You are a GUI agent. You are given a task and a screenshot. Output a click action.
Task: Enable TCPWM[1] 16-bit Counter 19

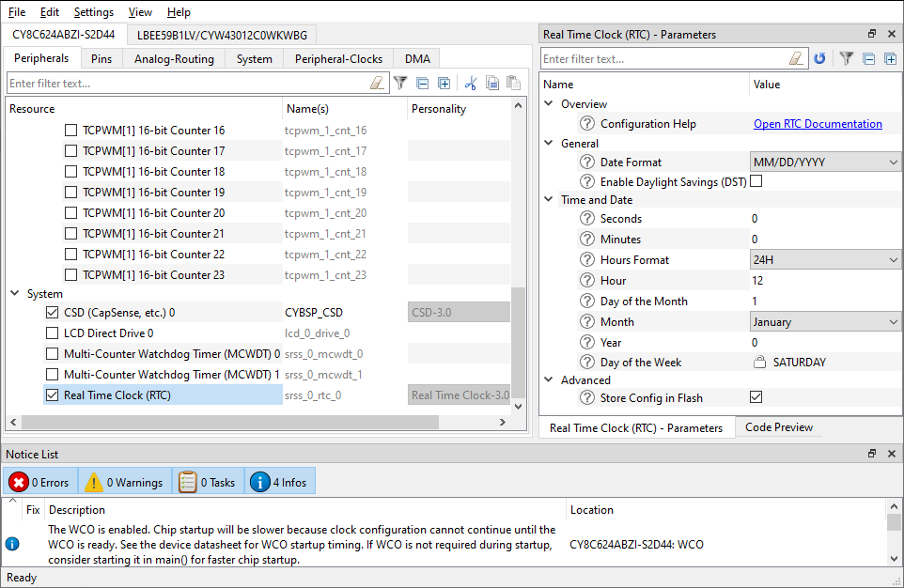(70, 192)
